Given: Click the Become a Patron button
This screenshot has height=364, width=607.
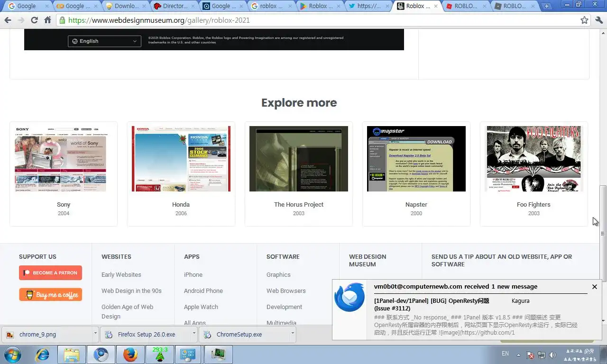Looking at the screenshot, I should tap(50, 273).
